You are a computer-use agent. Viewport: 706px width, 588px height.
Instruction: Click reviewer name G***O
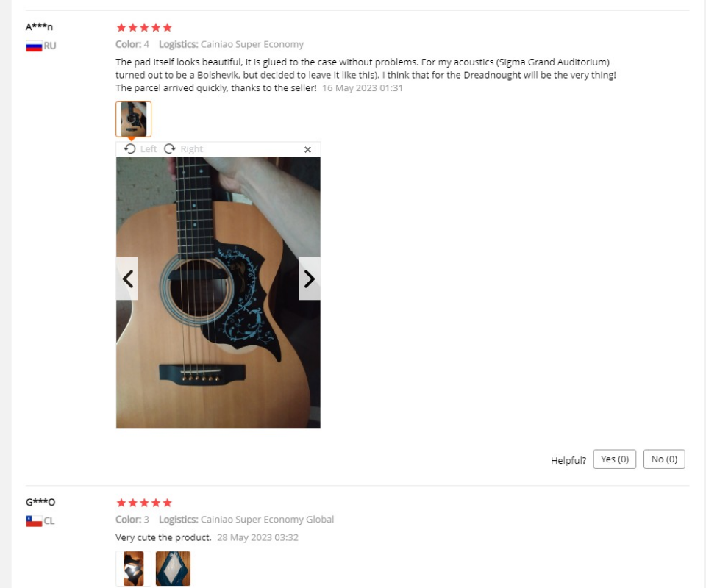pyautogui.click(x=40, y=502)
